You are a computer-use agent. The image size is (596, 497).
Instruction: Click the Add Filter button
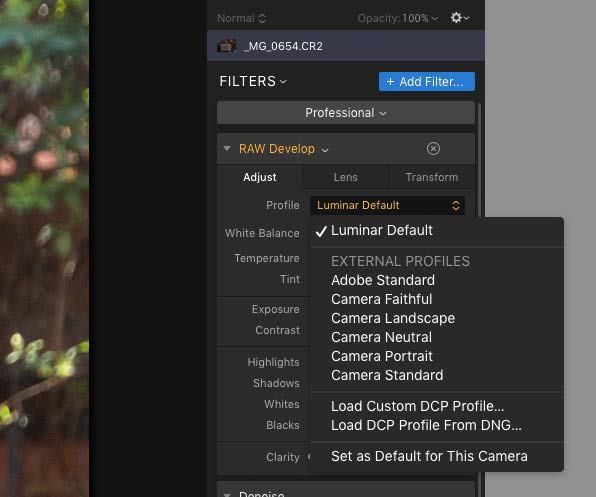pos(426,82)
